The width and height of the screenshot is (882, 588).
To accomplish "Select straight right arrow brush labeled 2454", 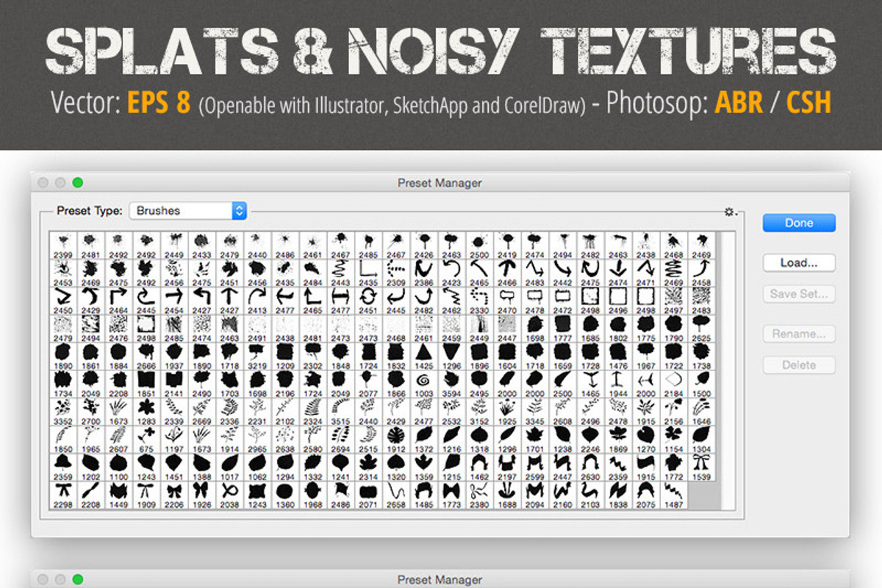I will [x=173, y=301].
